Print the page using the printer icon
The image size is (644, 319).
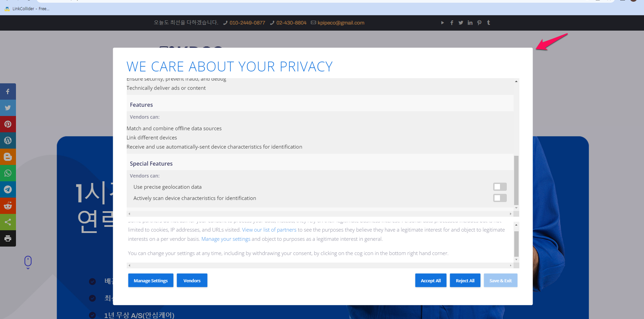(x=8, y=238)
